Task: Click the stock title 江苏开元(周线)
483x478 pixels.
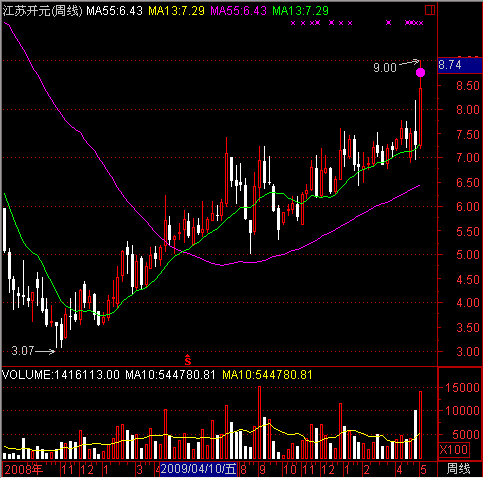Action: pyautogui.click(x=42, y=11)
